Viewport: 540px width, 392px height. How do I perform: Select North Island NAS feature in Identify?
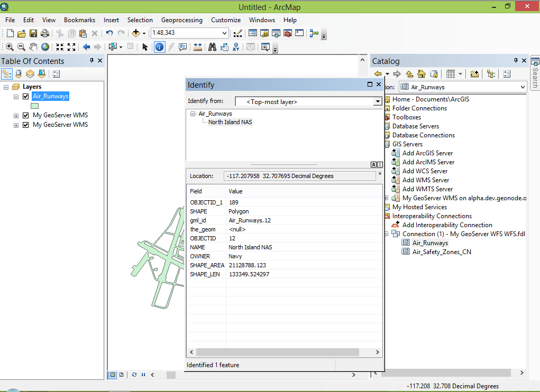(x=230, y=122)
